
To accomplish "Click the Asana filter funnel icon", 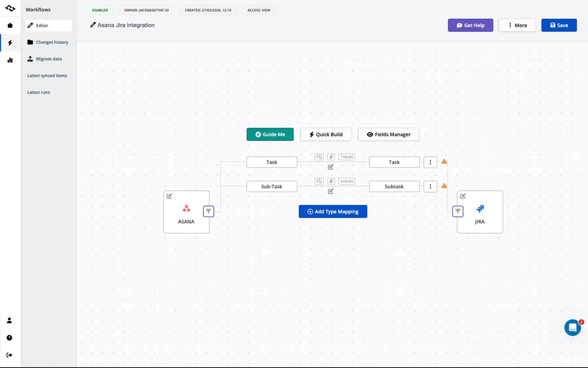I will [208, 211].
